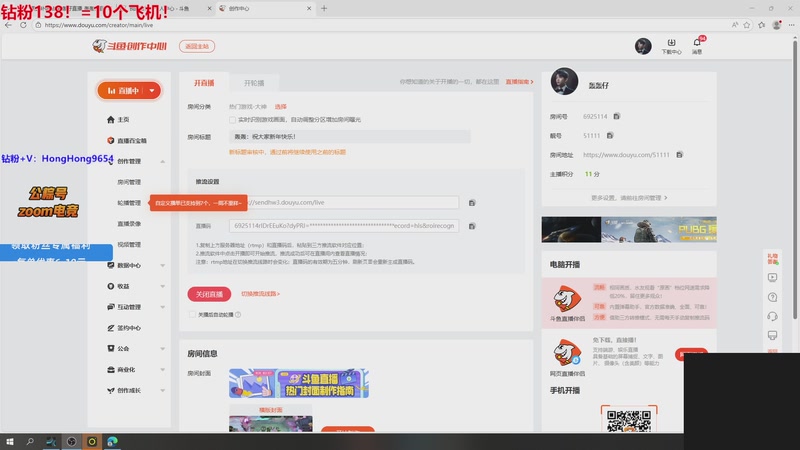This screenshot has width=800, height=450.
Task: Copy the 靓号 51111 value
Action: (x=610, y=136)
